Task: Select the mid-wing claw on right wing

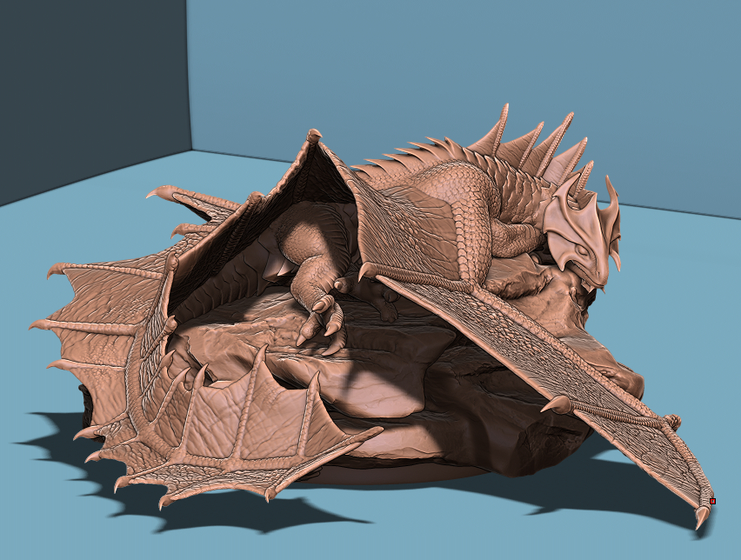Action: pyautogui.click(x=557, y=404)
